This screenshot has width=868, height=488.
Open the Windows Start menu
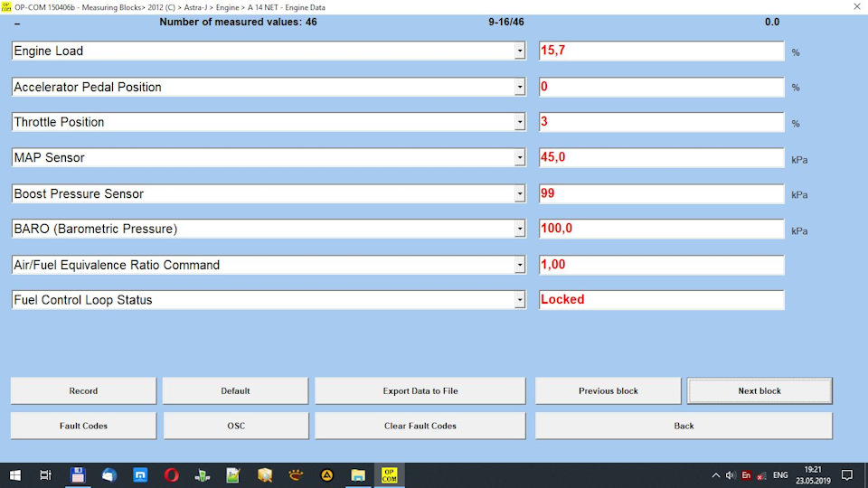[14, 474]
